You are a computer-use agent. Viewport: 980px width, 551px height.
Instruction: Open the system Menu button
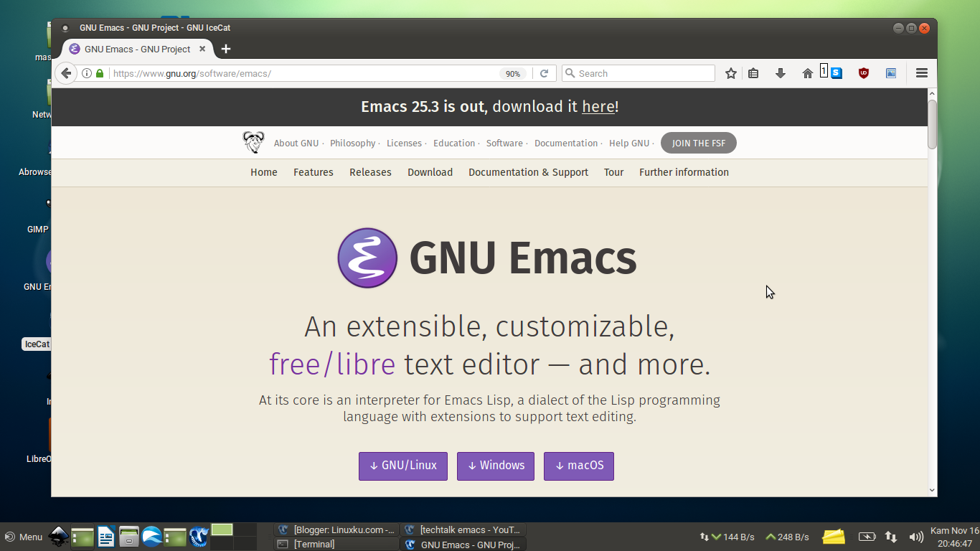pyautogui.click(x=24, y=537)
